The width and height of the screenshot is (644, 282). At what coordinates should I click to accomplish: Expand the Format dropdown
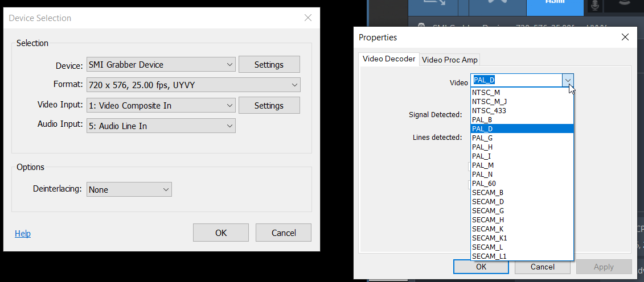pyautogui.click(x=194, y=85)
